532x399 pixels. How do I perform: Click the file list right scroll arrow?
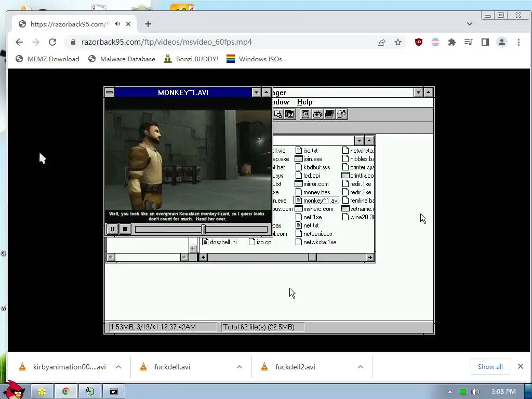pyautogui.click(x=369, y=258)
